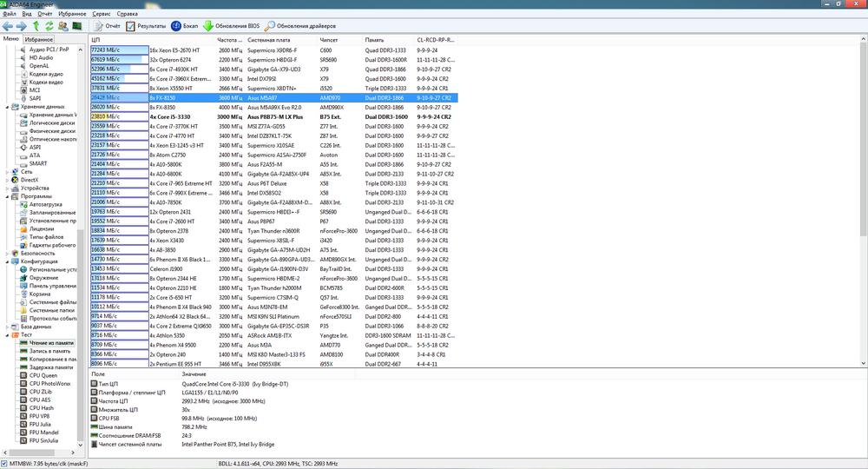Screen dimensions: 868x469
Task: Select the CPU Queen test
Action: coord(43,375)
